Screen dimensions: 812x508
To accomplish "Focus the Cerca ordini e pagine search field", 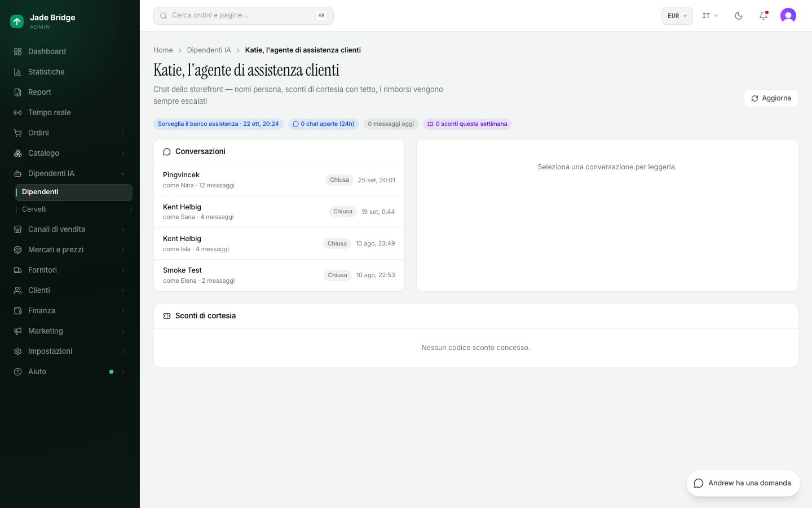I will 244,16.
